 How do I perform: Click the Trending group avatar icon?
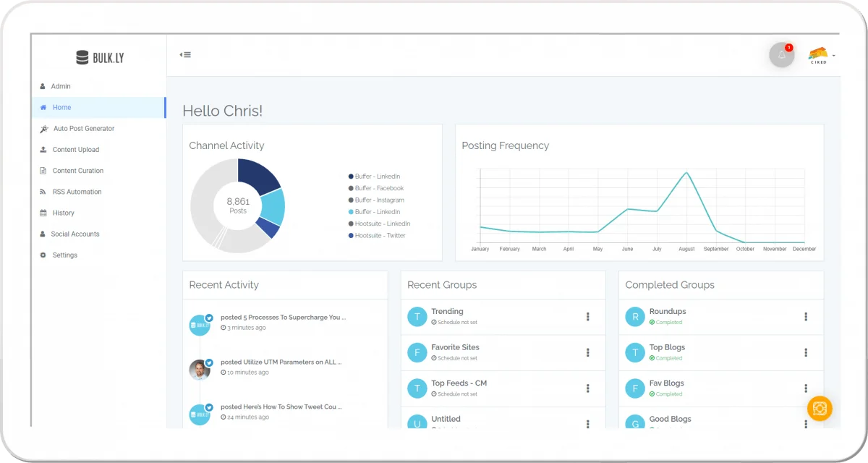tap(417, 317)
